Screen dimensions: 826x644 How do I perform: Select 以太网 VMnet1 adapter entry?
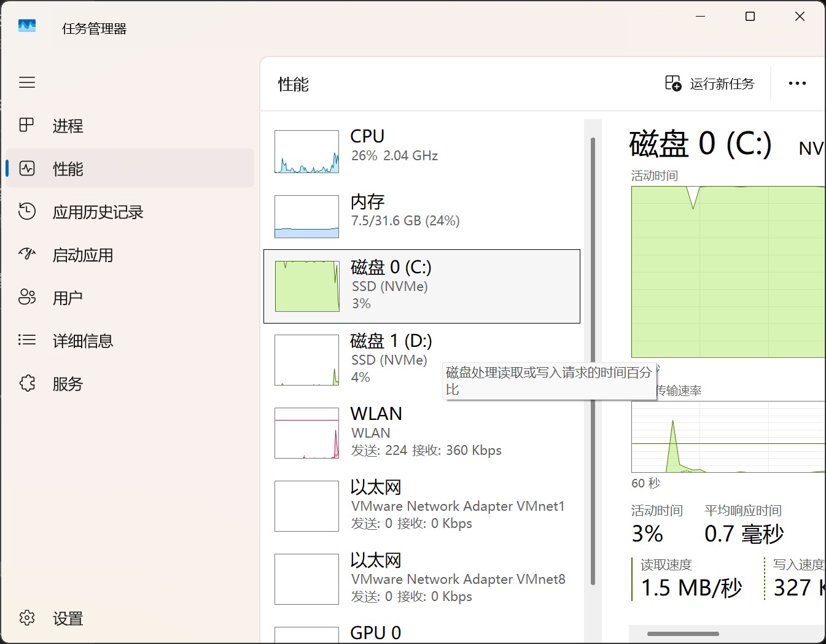click(x=422, y=506)
